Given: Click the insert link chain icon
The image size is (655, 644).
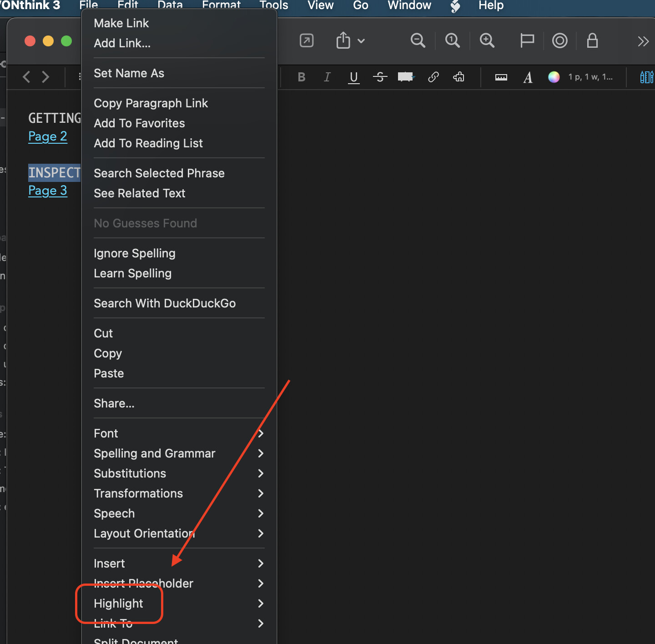Looking at the screenshot, I should (433, 77).
